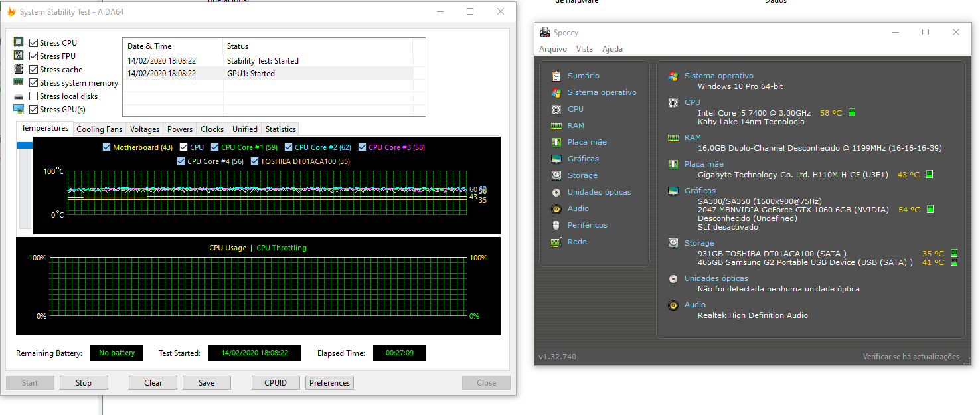Open Gráficas in Speccy sidebar
Image resolution: width=980 pixels, height=415 pixels.
coord(583,159)
